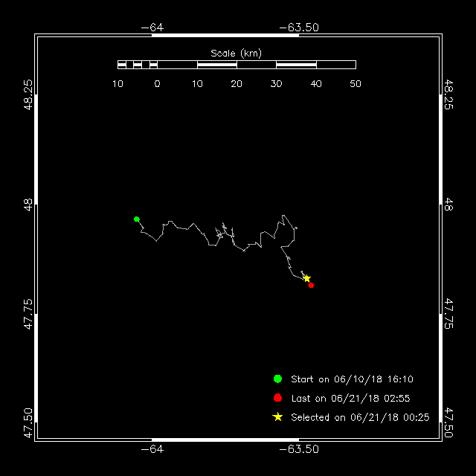Click the yellow star selected-position marker
This screenshot has width=476, height=476.
pyautogui.click(x=307, y=278)
